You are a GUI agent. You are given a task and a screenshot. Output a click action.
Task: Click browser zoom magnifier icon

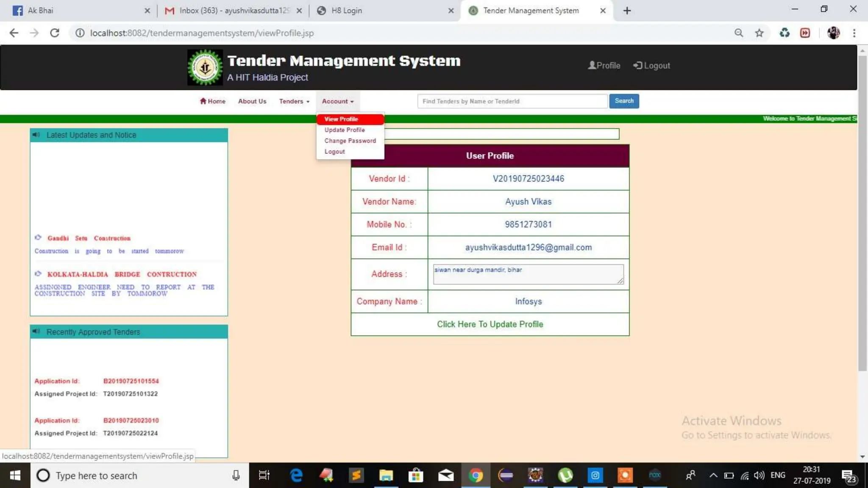(x=739, y=33)
